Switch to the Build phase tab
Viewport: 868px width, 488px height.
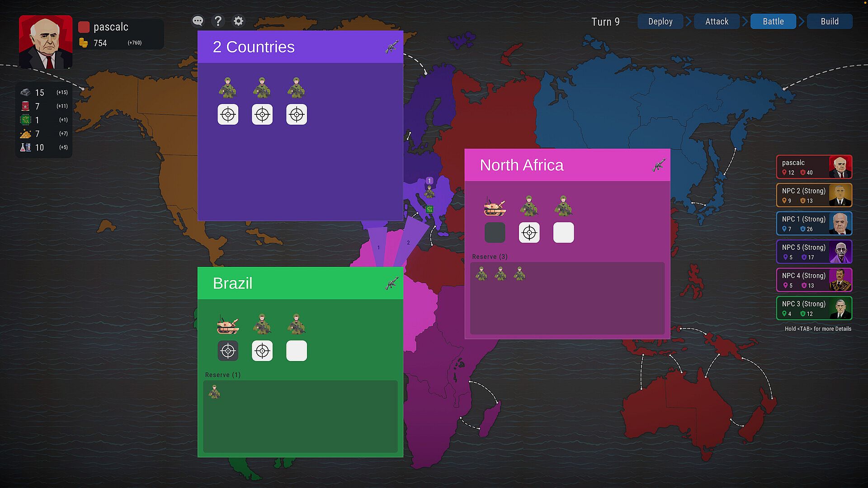pos(830,21)
